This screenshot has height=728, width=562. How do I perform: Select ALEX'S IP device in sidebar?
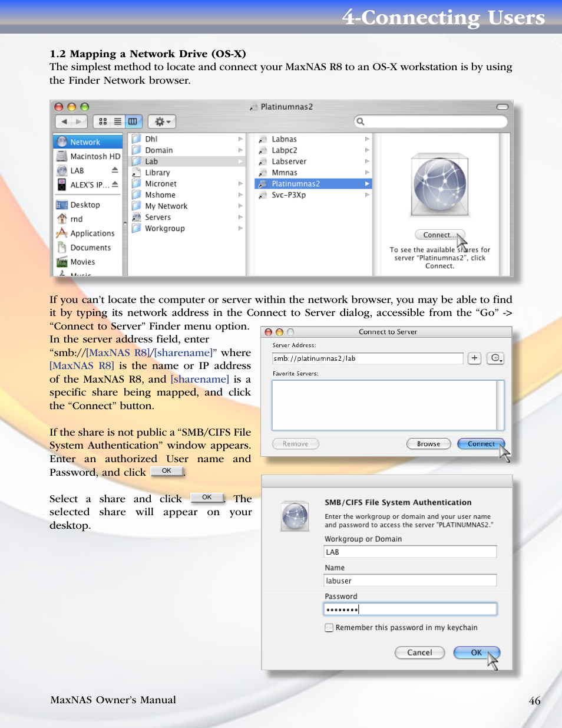point(82,185)
